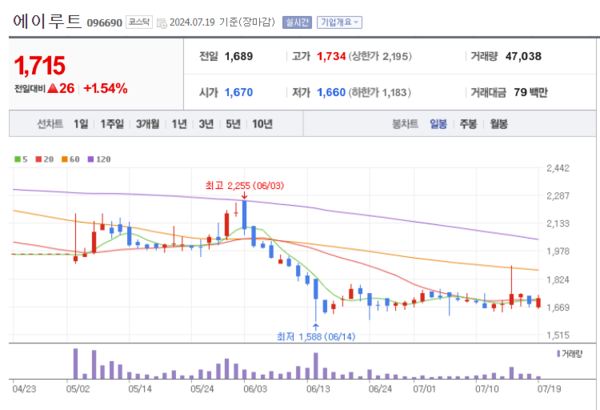Click the 에이루트 stock name heading
The width and height of the screenshot is (600, 410).
[x=47, y=21]
